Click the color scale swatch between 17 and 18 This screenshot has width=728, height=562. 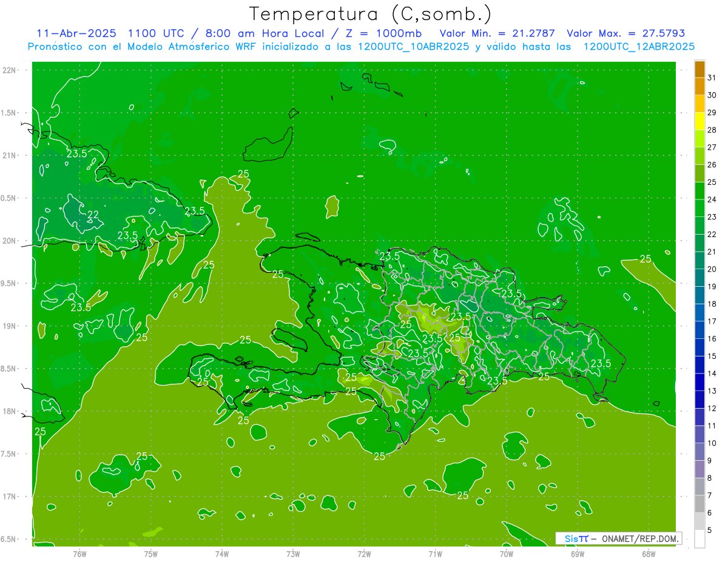click(699, 313)
